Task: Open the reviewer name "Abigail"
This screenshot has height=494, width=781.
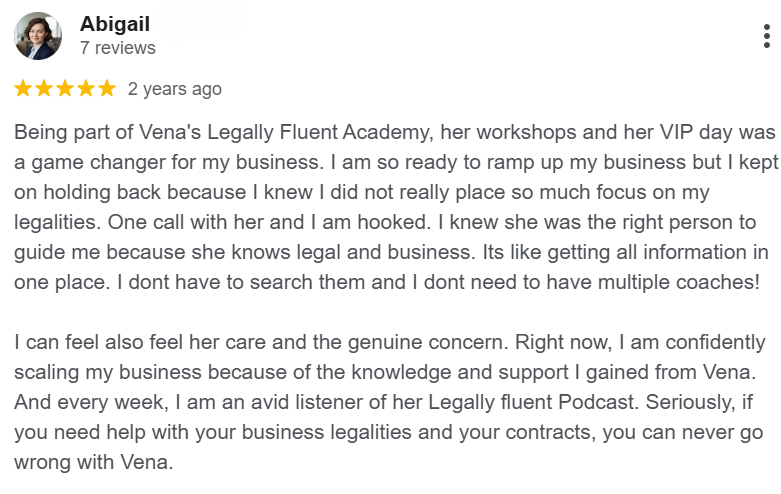Action: [115, 24]
